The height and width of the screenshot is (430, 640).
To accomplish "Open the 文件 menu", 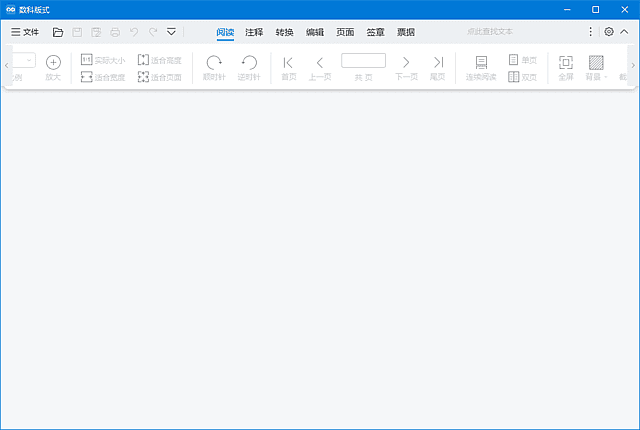I will pos(25,32).
